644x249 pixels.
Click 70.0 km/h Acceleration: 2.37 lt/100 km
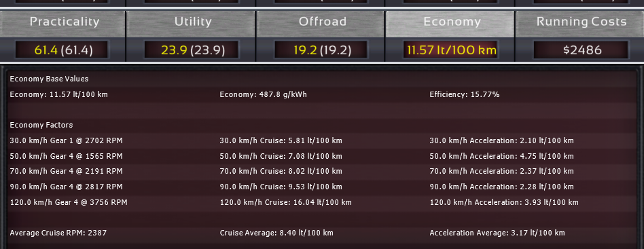[x=501, y=171]
